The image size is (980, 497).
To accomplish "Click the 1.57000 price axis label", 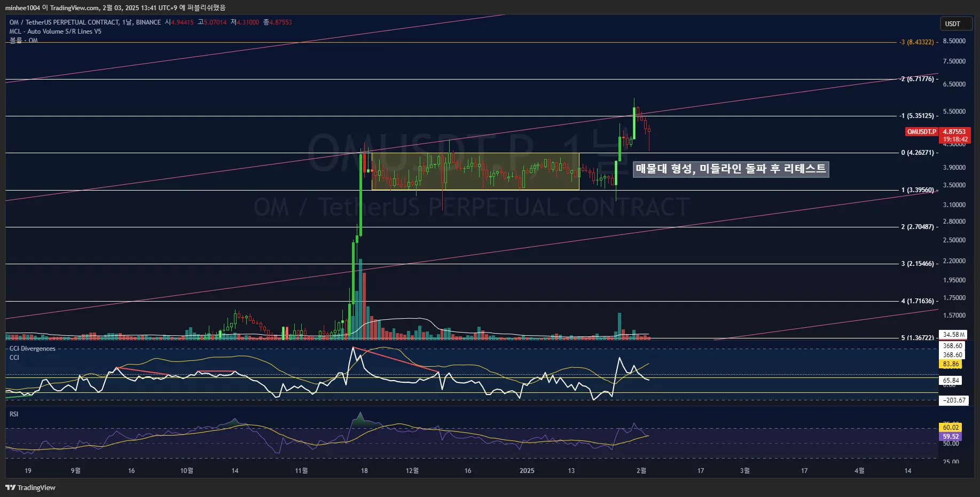I will tap(954, 315).
